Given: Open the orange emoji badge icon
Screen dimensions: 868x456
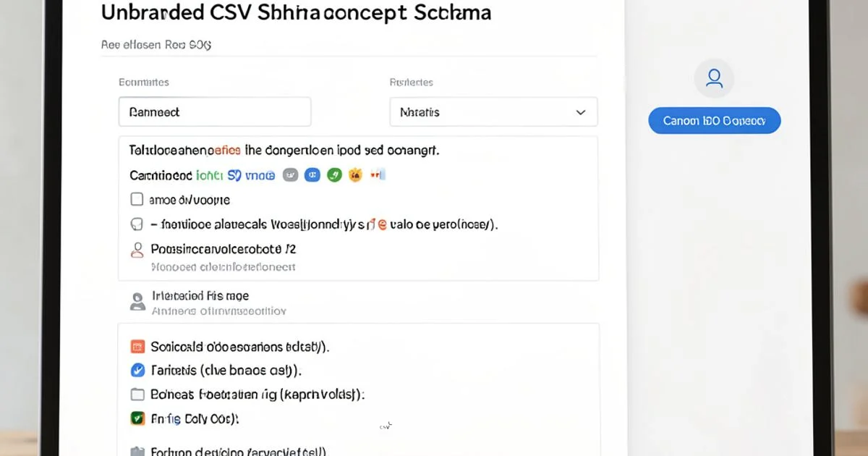Looking at the screenshot, I should click(x=355, y=174).
